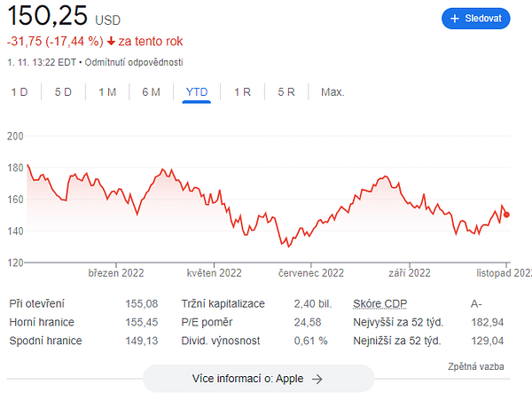Click the 150,25 price value
This screenshot has height=400, width=532.
pos(48,16)
